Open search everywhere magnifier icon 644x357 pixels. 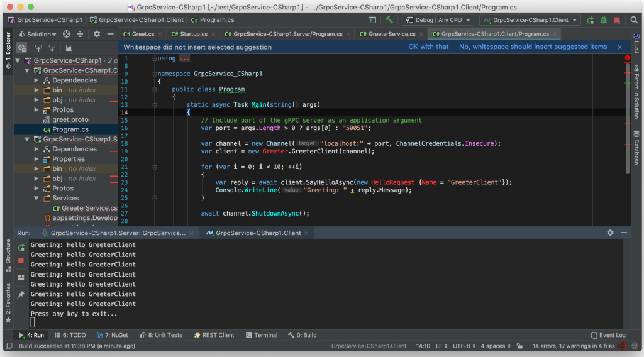point(634,19)
